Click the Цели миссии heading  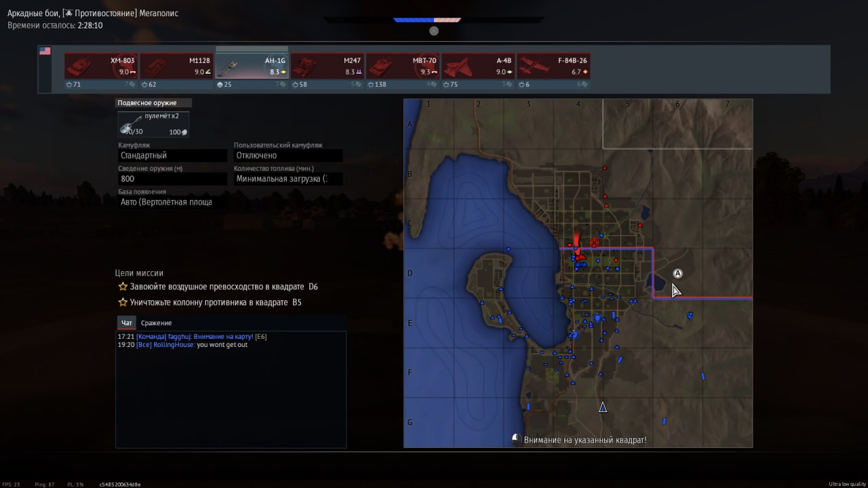[139, 273]
